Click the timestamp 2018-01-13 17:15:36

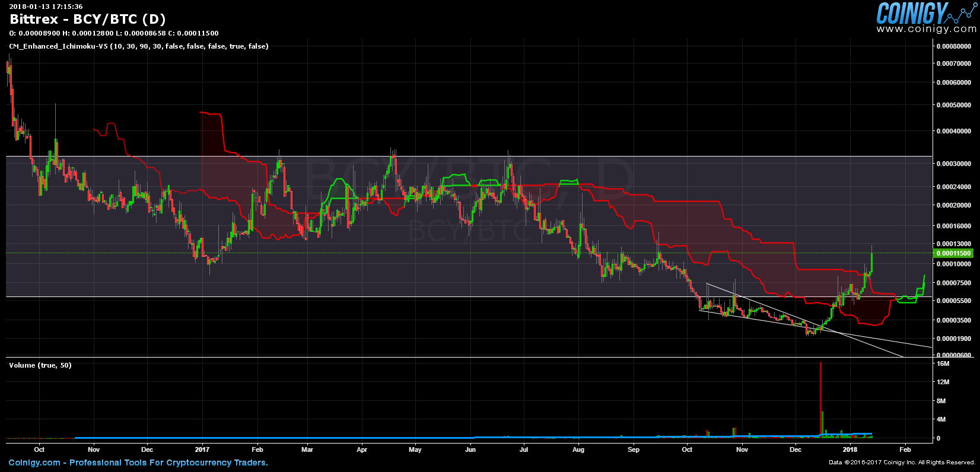tap(46, 7)
